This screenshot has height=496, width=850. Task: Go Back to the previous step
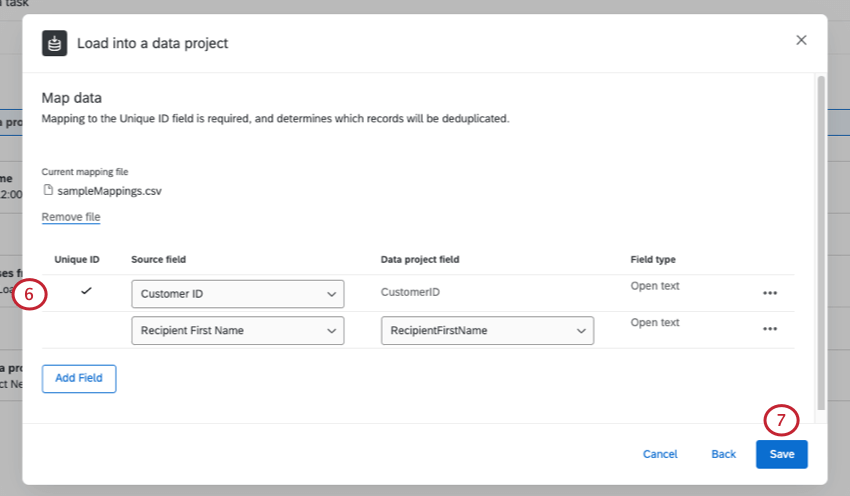pyautogui.click(x=723, y=454)
